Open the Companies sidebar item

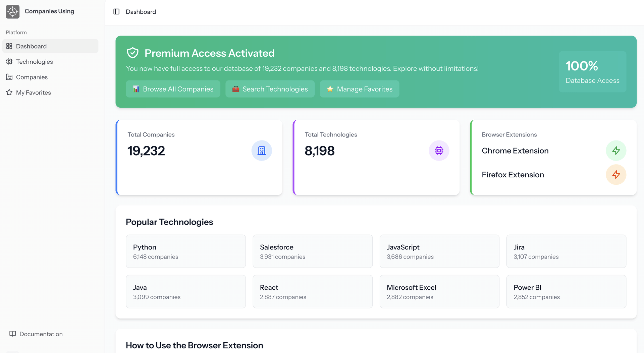click(x=32, y=77)
